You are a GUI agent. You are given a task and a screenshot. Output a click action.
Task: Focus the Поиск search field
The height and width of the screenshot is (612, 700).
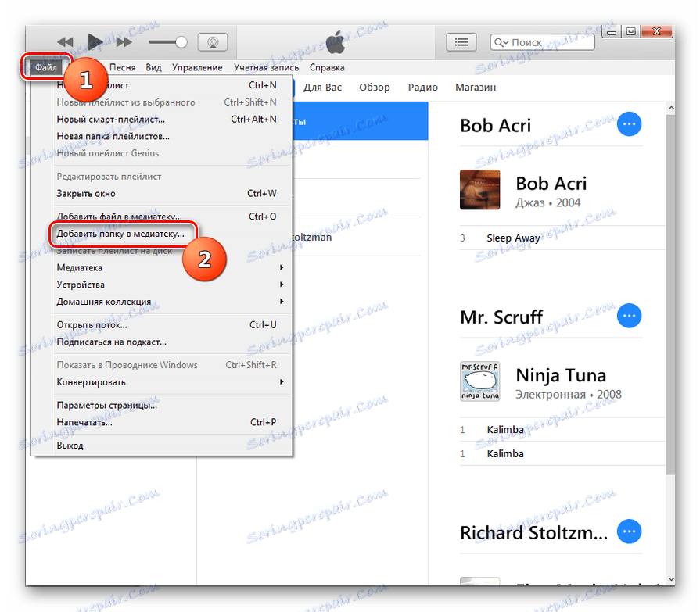pos(542,42)
